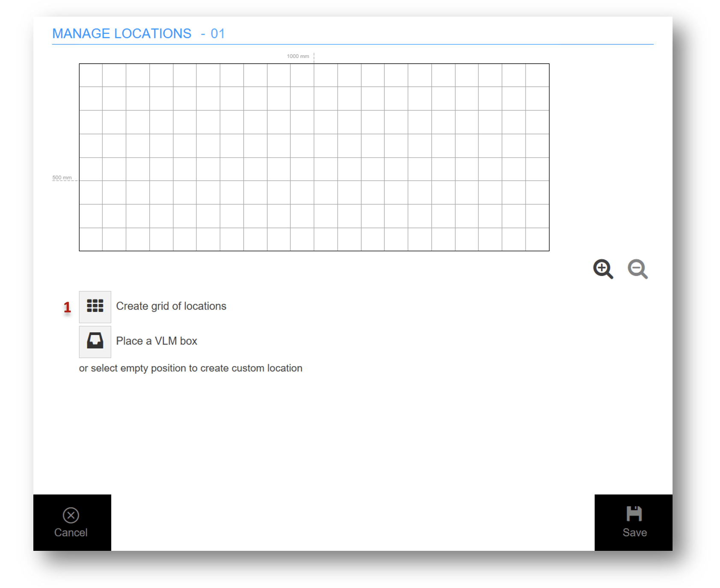The height and width of the screenshot is (588, 720).
Task: Select the top-right cell of the grid
Action: [x=537, y=75]
